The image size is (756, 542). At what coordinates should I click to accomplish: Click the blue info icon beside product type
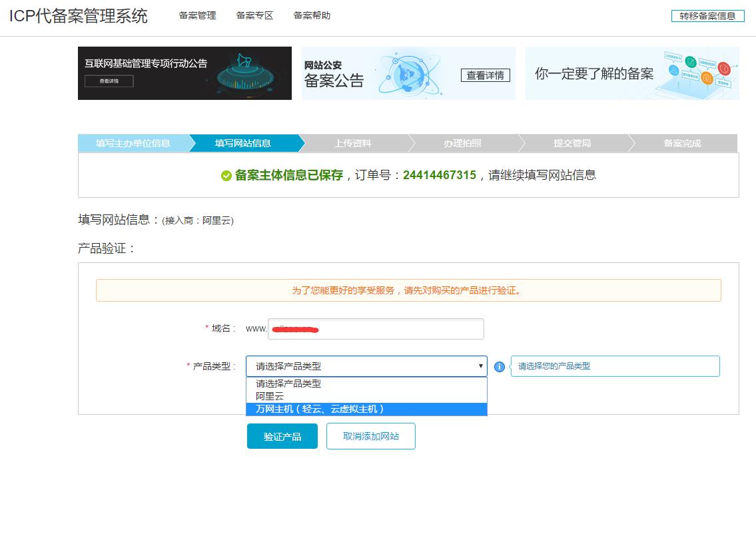(499, 366)
